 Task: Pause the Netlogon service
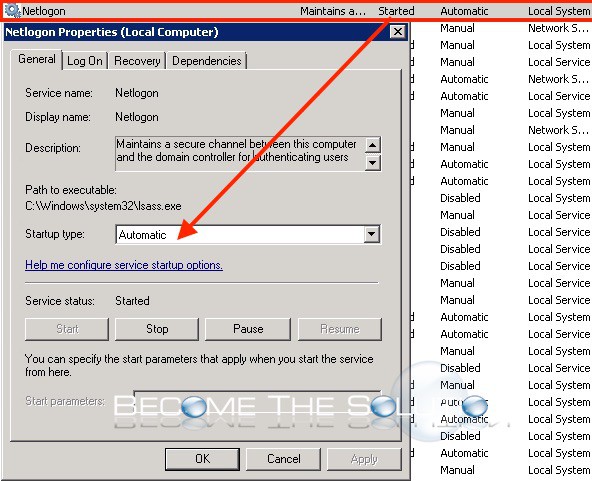tap(248, 329)
